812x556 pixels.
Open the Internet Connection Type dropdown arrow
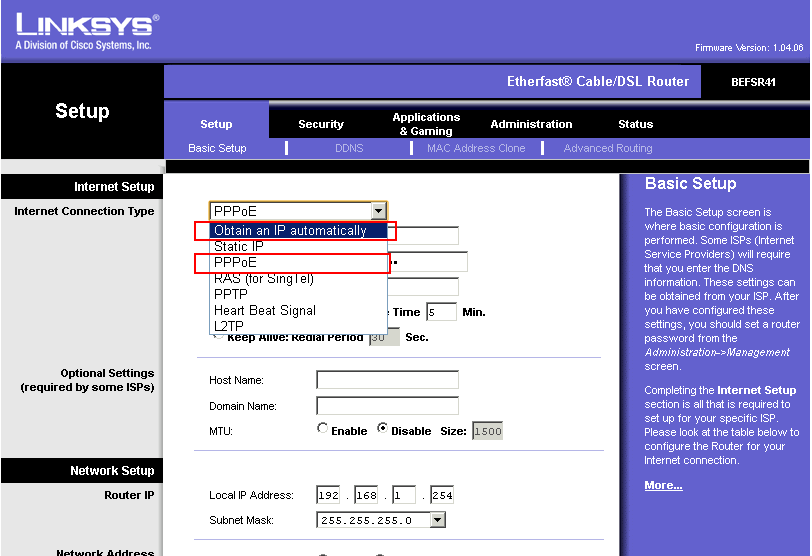pyautogui.click(x=379, y=211)
